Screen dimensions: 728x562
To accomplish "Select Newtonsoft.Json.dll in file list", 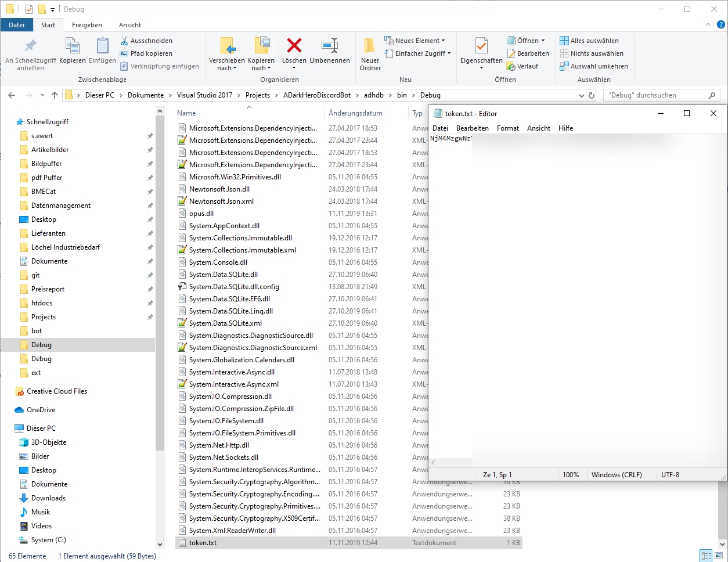I will [219, 189].
